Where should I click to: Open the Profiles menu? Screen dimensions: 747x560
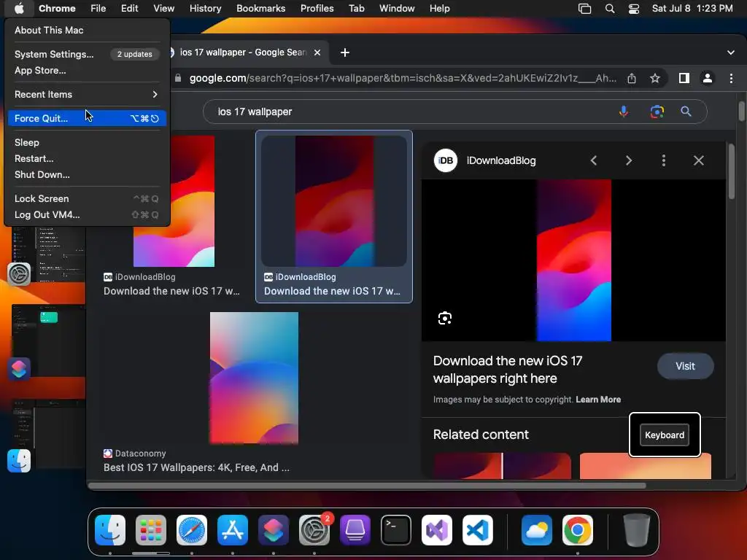(317, 8)
